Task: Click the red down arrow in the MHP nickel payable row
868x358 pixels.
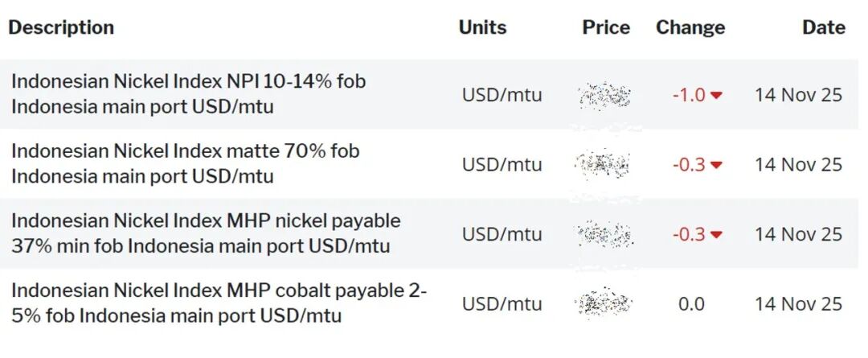Action: (x=716, y=235)
